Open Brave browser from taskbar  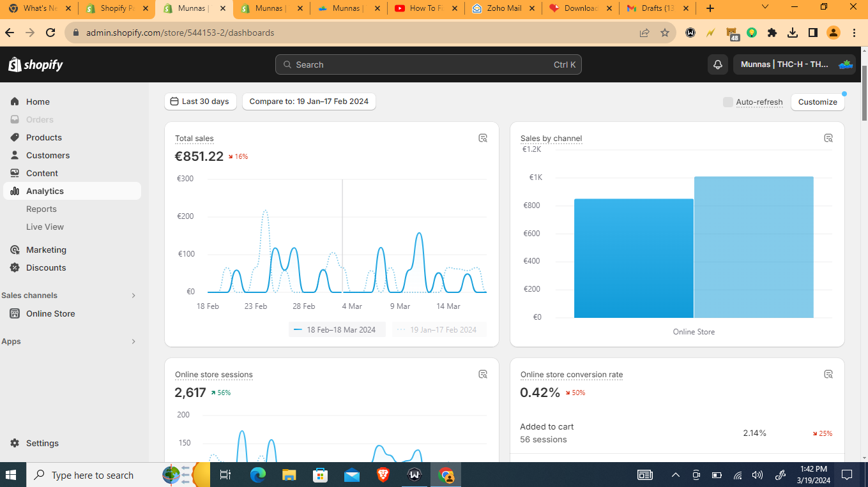click(x=383, y=475)
